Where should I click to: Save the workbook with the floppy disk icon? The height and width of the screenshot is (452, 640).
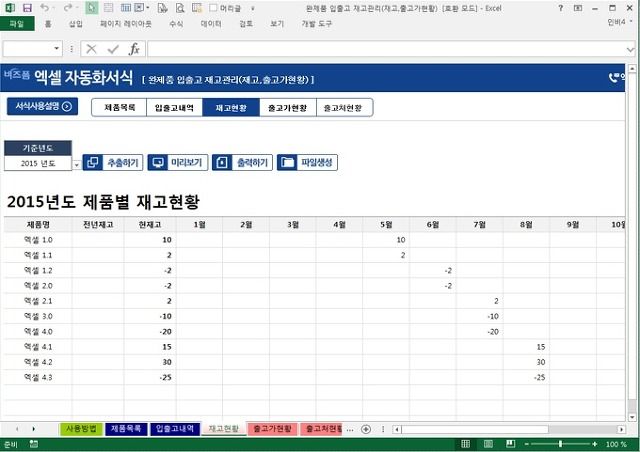(x=27, y=8)
